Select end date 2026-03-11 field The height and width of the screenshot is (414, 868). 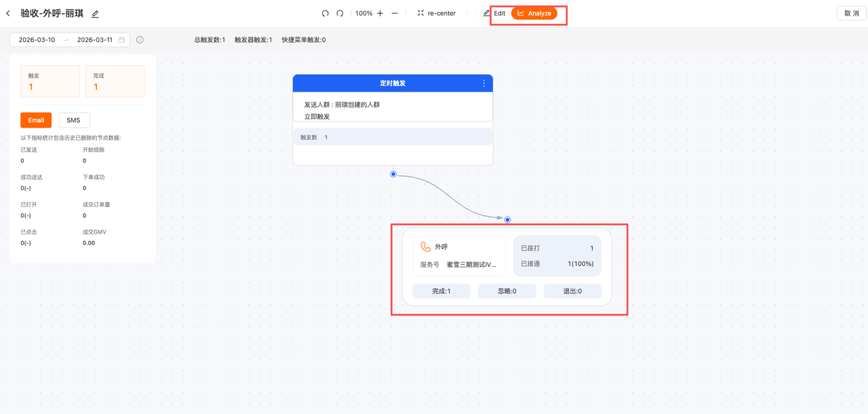[95, 40]
